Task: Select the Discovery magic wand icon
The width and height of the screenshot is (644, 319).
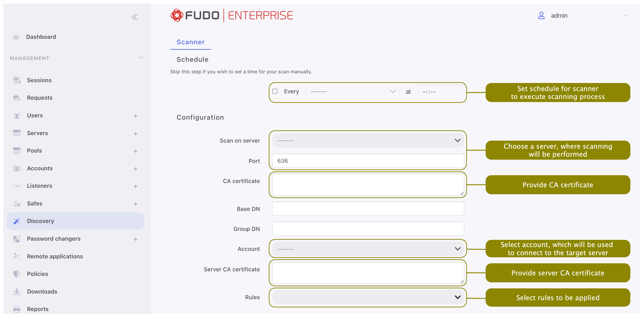Action: [17, 221]
